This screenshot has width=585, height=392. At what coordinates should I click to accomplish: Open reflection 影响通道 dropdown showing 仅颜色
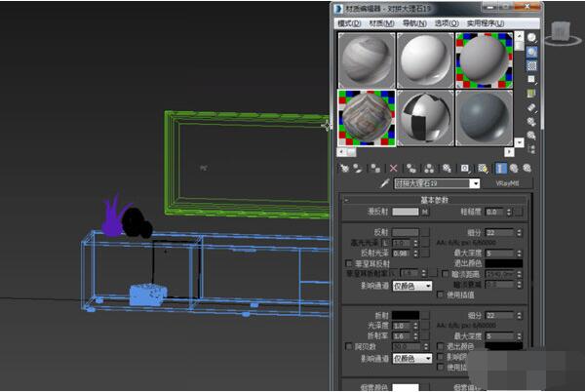point(411,286)
